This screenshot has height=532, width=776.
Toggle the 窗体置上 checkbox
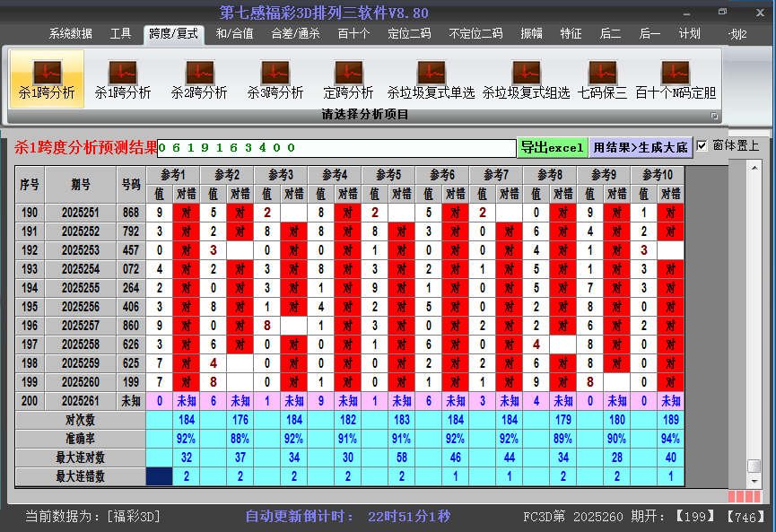click(702, 146)
